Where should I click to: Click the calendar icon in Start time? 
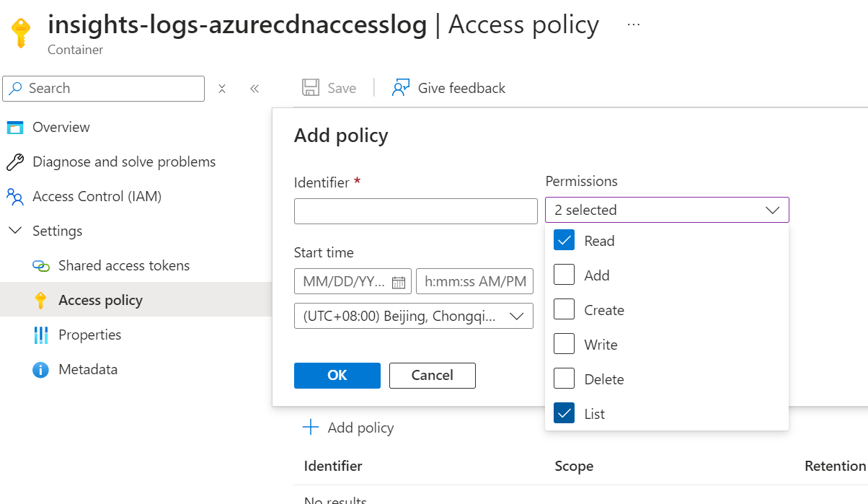click(398, 282)
